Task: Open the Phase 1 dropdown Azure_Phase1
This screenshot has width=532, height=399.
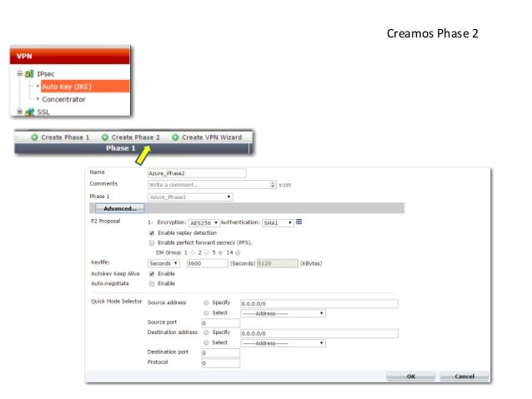Action: coord(190,197)
